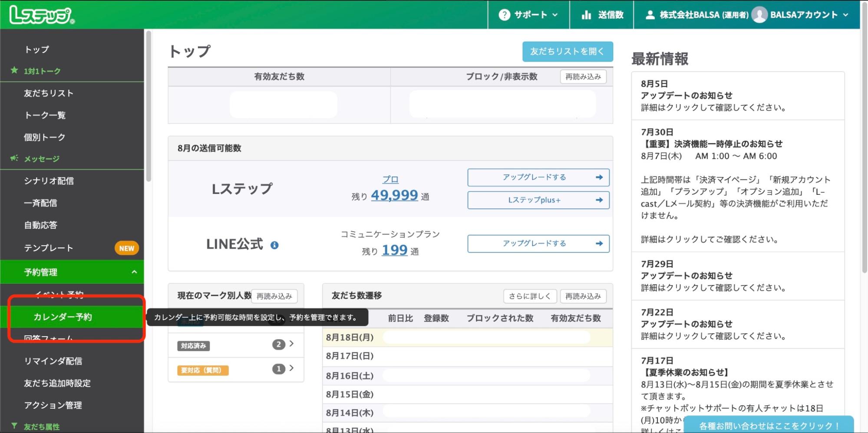
Task: Collapse the 予約管理 sidebar section
Action: click(x=134, y=272)
